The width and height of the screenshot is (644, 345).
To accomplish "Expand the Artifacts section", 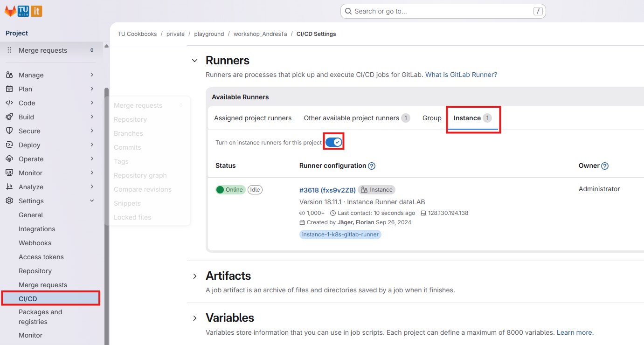I will [x=194, y=276].
